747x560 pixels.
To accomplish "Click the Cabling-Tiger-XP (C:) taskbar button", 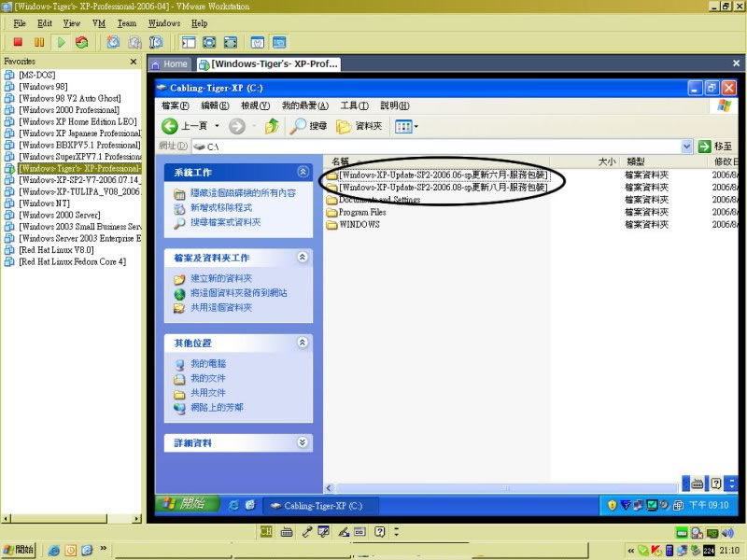I will [321, 506].
